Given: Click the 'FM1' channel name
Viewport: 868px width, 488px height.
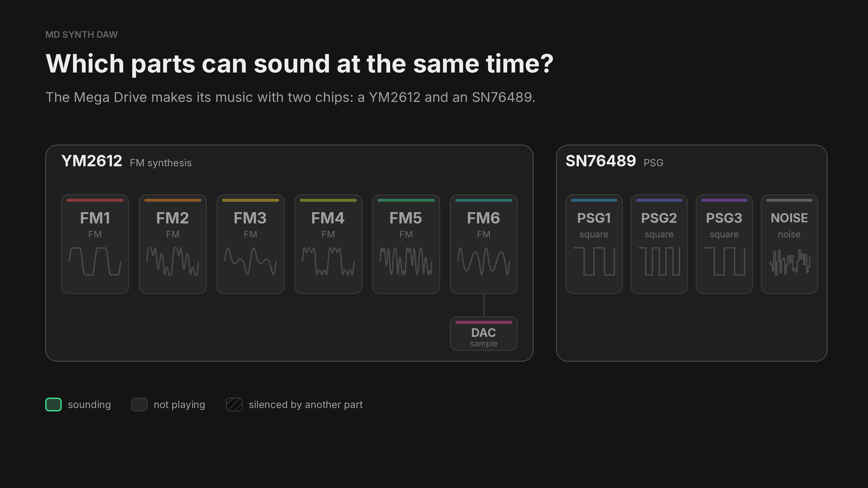Looking at the screenshot, I should [x=95, y=218].
